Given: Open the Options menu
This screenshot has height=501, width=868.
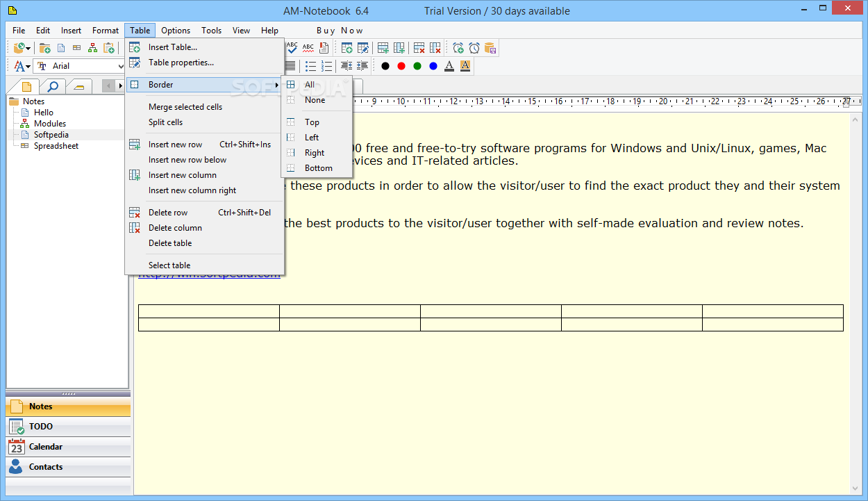Looking at the screenshot, I should [176, 31].
